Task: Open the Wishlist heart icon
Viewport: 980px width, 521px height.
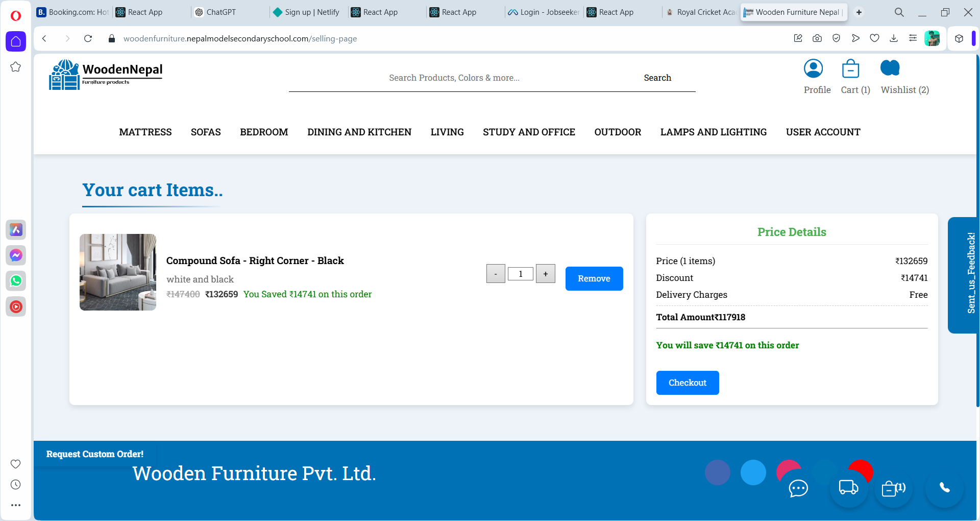Action: tap(890, 68)
